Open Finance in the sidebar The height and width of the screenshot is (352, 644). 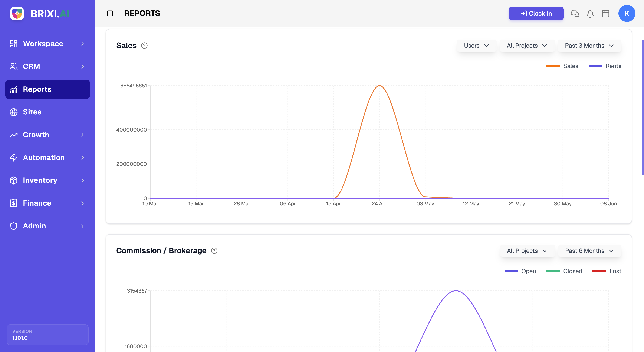click(x=47, y=203)
